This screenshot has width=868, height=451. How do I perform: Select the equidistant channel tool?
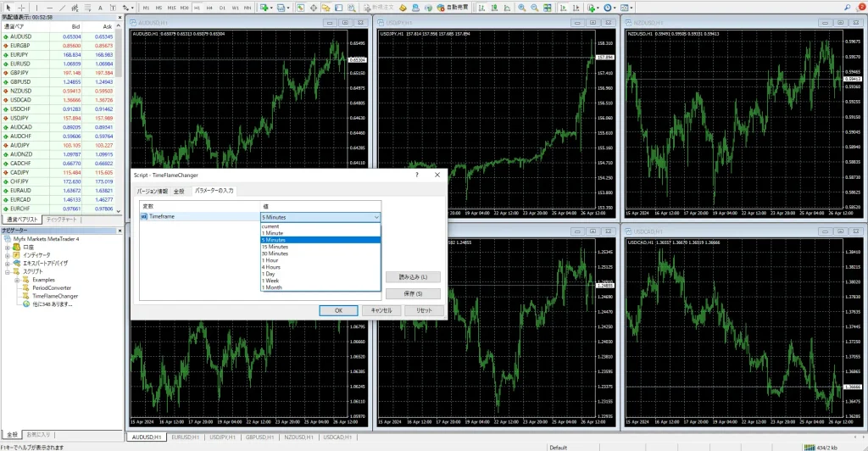pyautogui.click(x=75, y=8)
